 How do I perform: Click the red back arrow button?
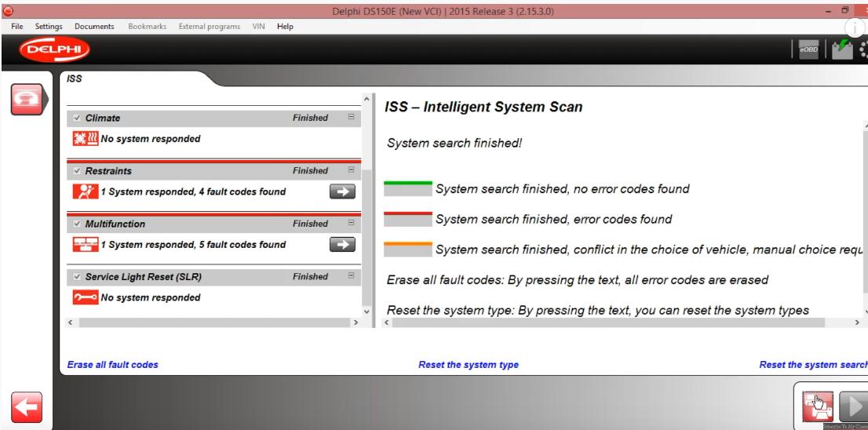tap(26, 407)
